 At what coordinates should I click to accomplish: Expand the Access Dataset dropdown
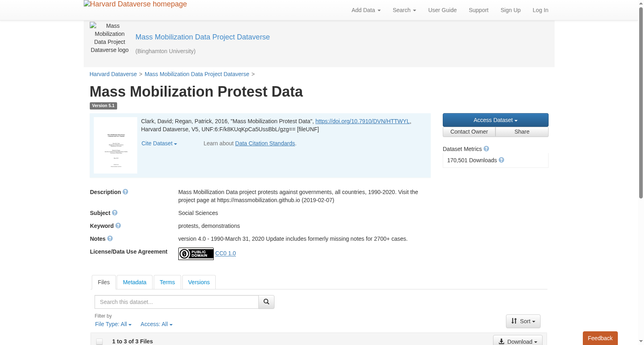tap(495, 120)
